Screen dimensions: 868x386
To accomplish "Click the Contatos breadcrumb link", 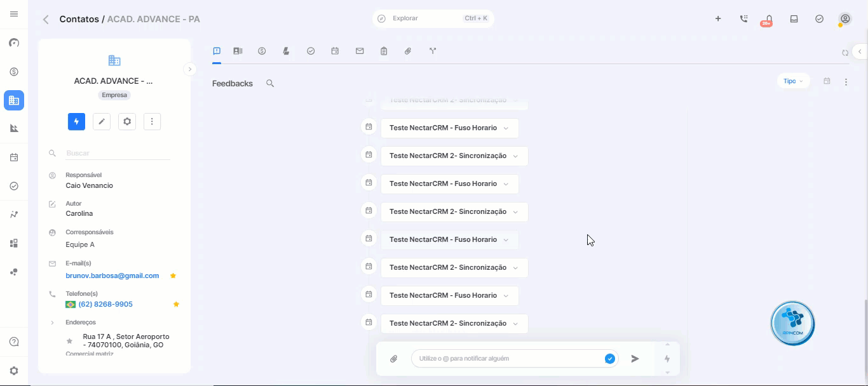I will coord(79,19).
